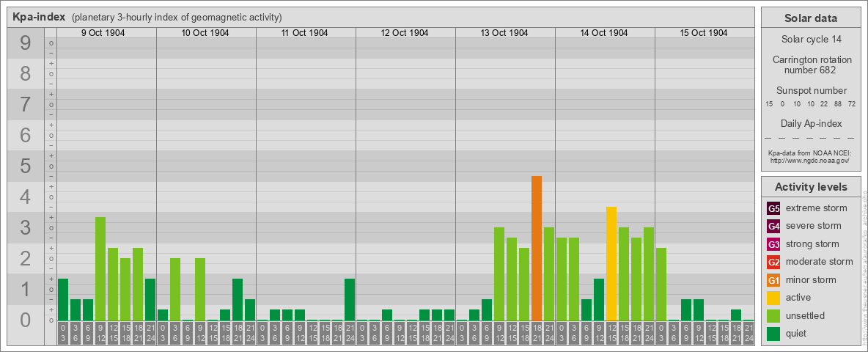Click the yellow active level swatch

774,298
